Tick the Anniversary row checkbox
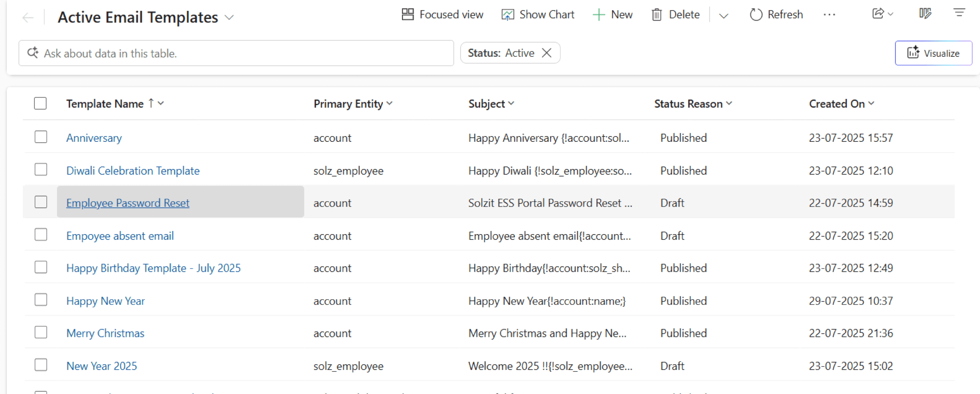The image size is (980, 394). [41, 137]
